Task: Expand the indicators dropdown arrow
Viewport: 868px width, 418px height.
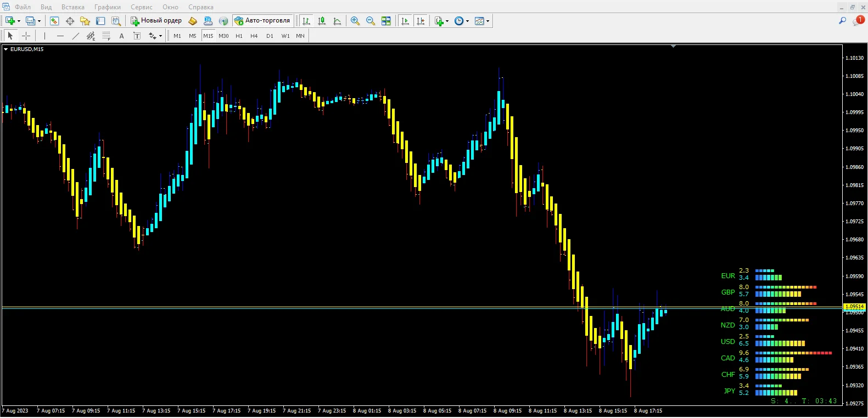Action: (x=447, y=21)
